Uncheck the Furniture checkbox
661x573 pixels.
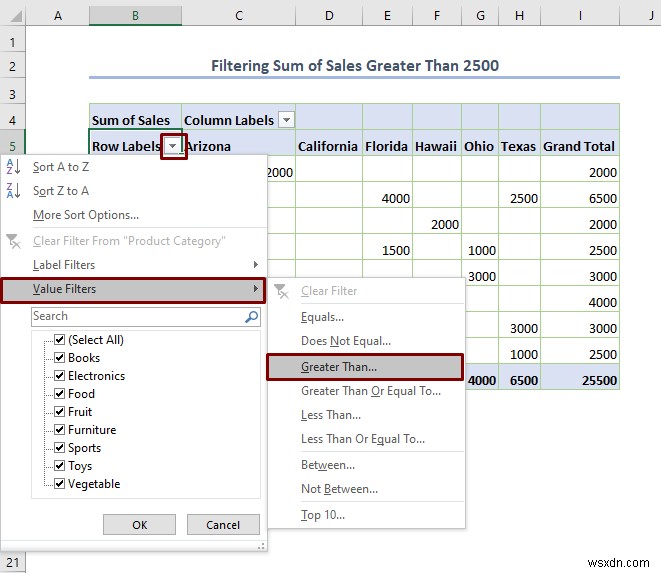pos(59,430)
